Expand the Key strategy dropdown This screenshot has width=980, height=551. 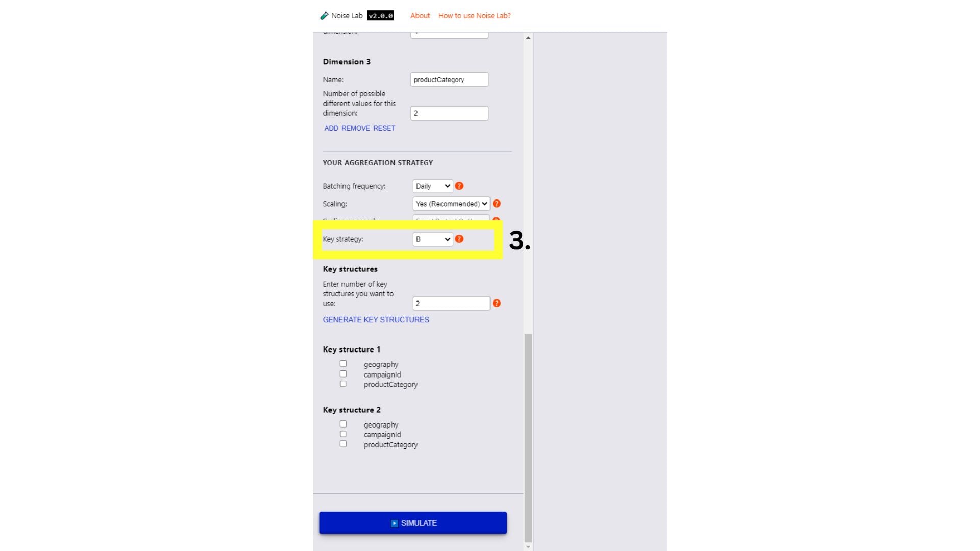click(x=431, y=239)
